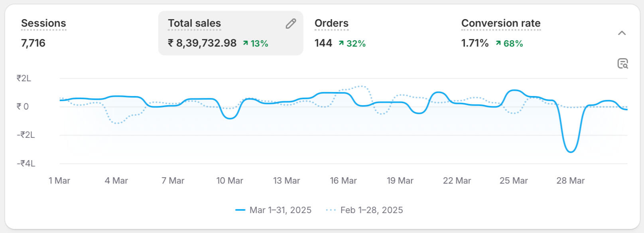Toggle the Mar 1–31, 2025 legend series

tap(280, 210)
